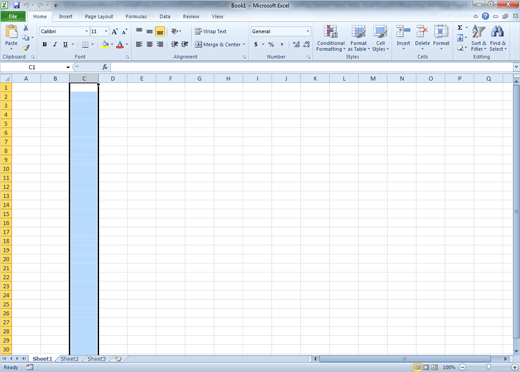This screenshot has width=520, height=372.
Task: Center text horizontally
Action: point(150,44)
